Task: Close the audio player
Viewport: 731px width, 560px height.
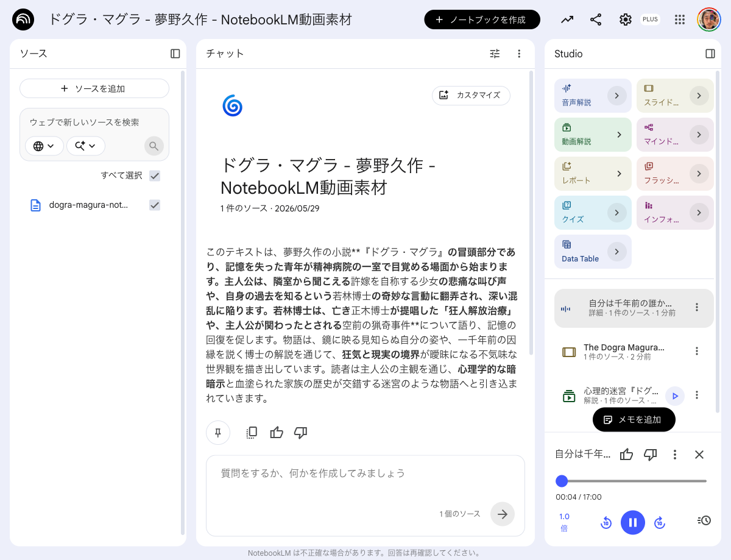Action: [699, 455]
